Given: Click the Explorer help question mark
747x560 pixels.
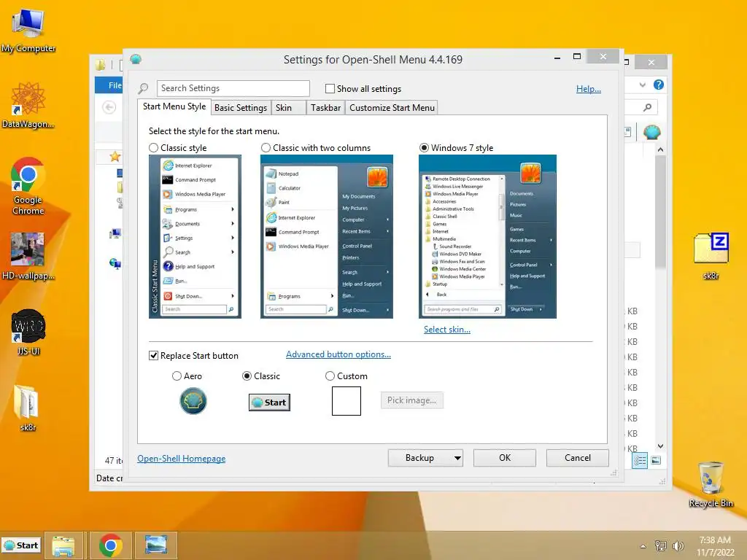Looking at the screenshot, I should click(x=659, y=85).
